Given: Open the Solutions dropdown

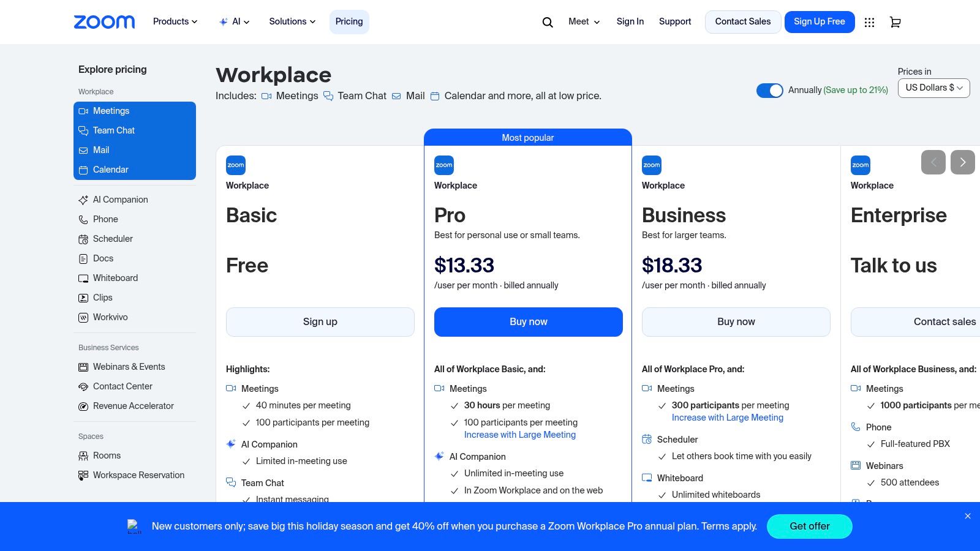Looking at the screenshot, I should tap(292, 21).
